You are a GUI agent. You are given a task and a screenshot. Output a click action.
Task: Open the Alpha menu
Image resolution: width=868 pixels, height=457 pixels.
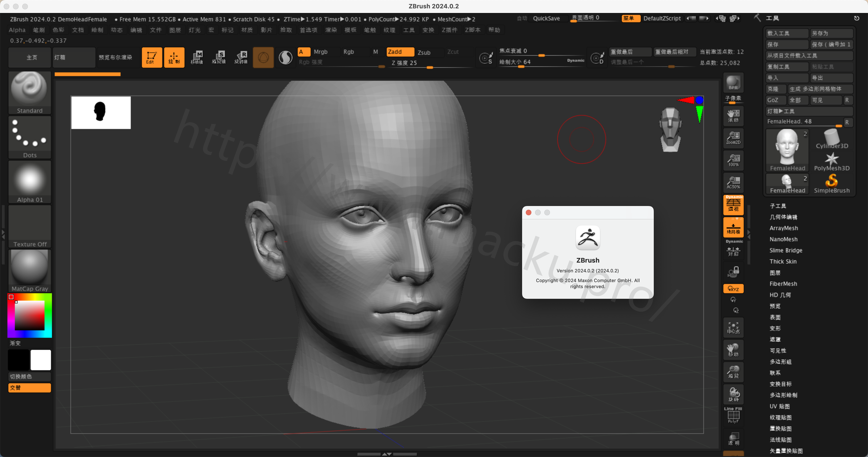(x=17, y=30)
